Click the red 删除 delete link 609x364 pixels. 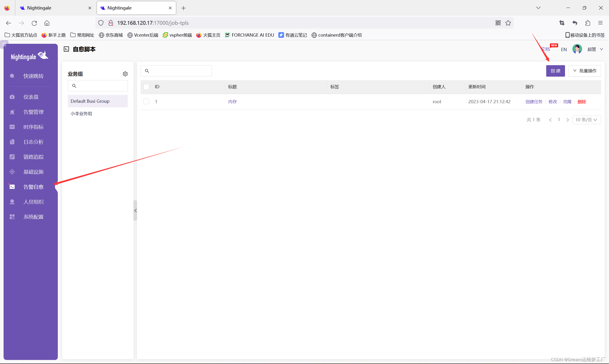coord(582,102)
